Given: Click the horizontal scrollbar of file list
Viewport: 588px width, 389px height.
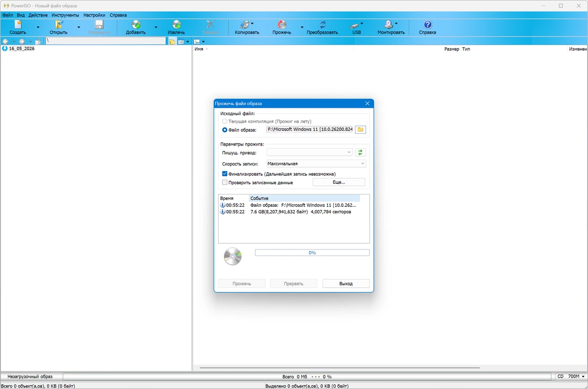Looking at the screenshot, I should pos(340,367).
